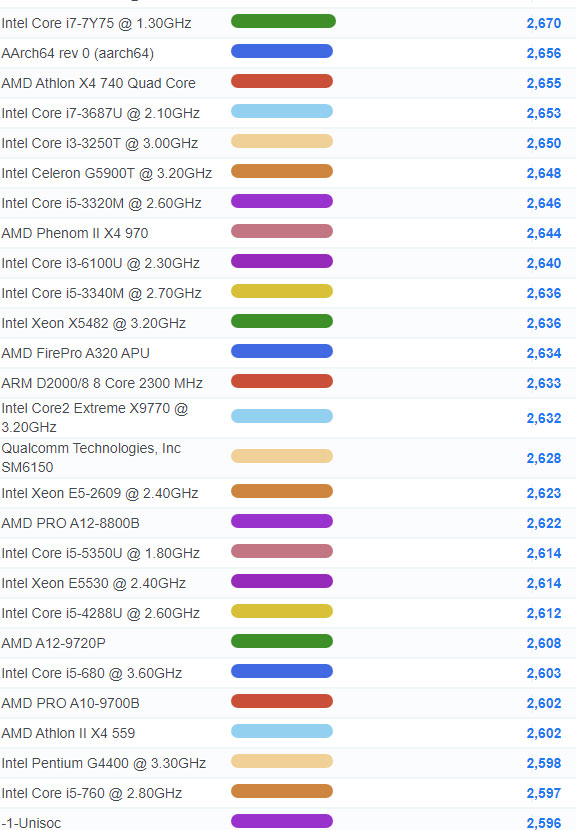Image resolution: width=576 pixels, height=830 pixels.
Task: Click the light blue bar for Core2 Extreme X9770
Action: point(282,416)
